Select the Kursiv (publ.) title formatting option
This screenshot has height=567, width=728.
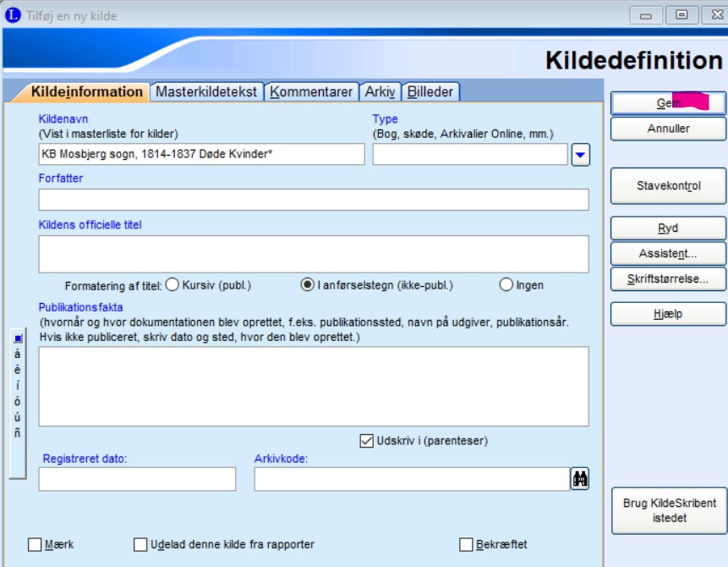172,284
